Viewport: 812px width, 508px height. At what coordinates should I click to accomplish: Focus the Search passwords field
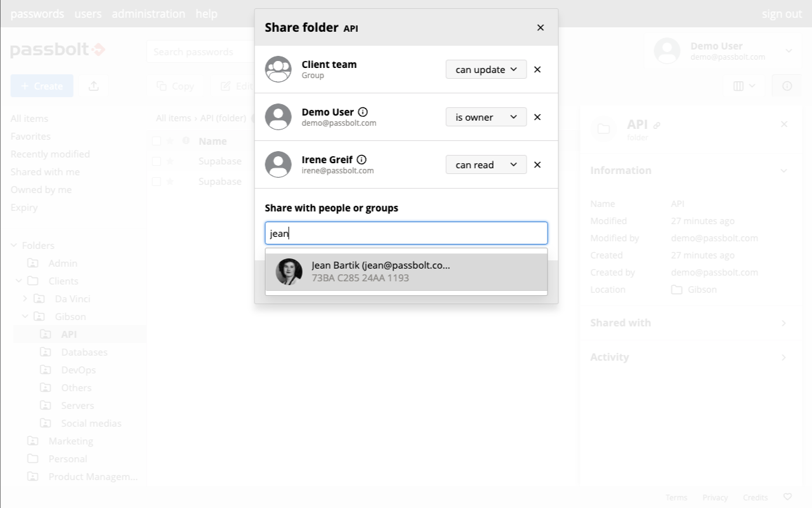point(200,51)
